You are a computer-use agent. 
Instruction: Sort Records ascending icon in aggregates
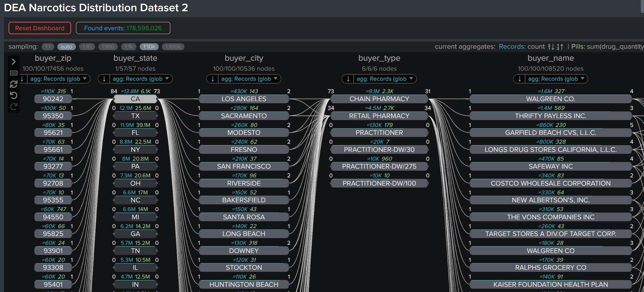click(560, 47)
